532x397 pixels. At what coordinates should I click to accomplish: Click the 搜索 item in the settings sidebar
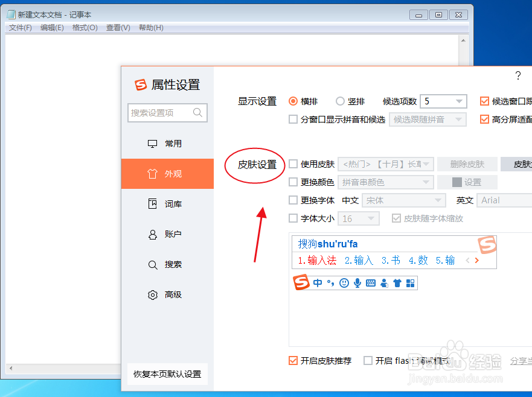click(x=167, y=265)
